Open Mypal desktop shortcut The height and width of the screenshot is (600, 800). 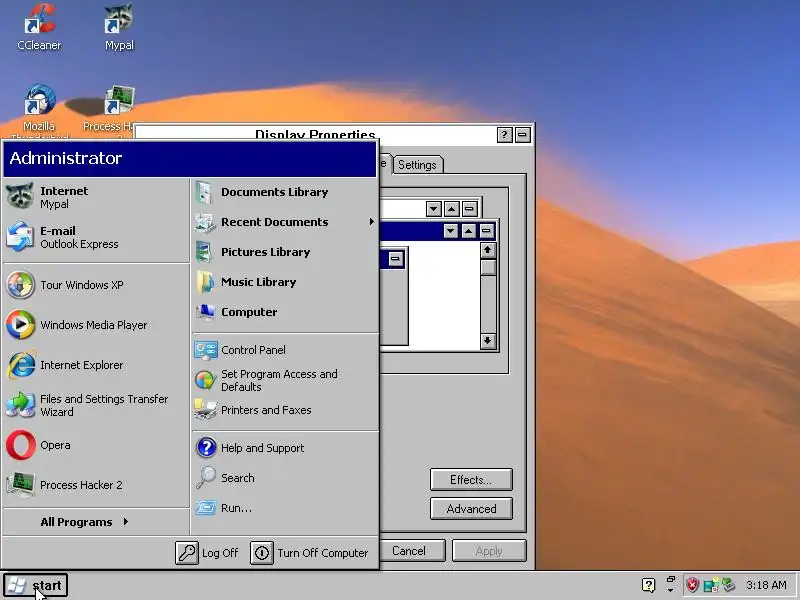pos(119,28)
